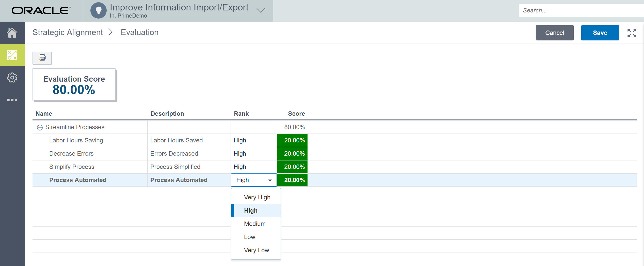644x266 pixels.
Task: Choose Medium in the rank list
Action: [255, 224]
